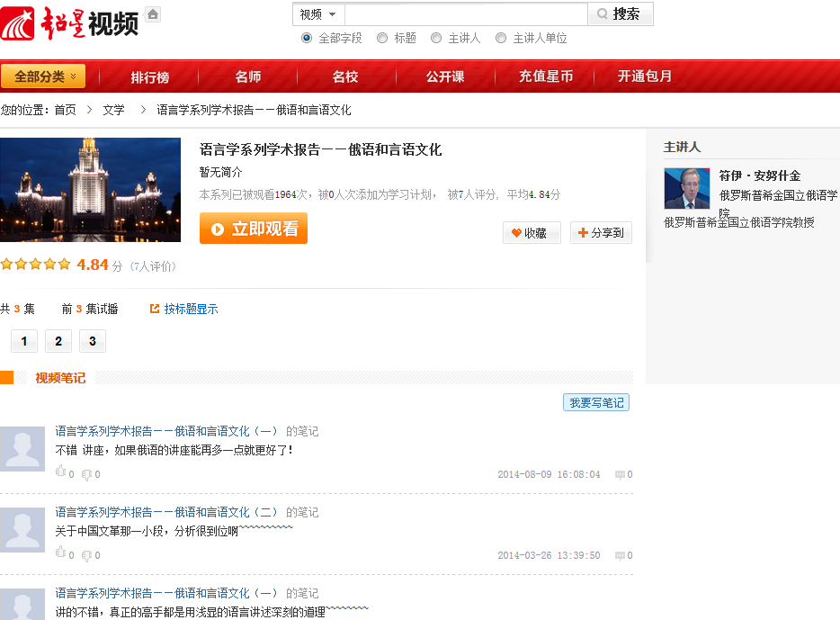Click the course title 语言学系列学术报告——俄语和言语文化

320,149
